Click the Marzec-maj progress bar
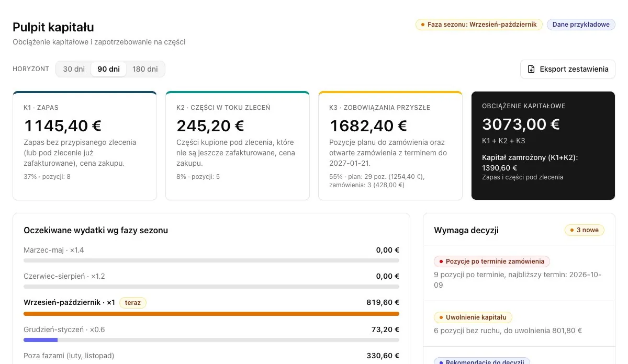 [x=211, y=260]
